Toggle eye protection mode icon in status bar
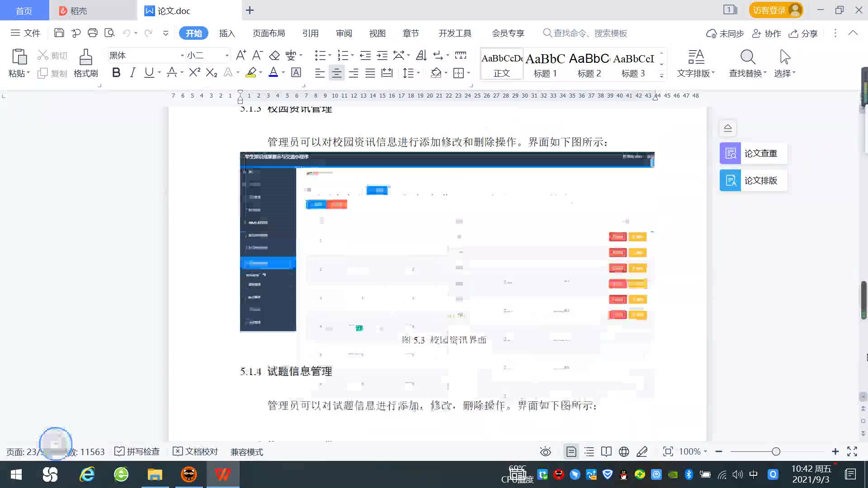 pos(545,451)
